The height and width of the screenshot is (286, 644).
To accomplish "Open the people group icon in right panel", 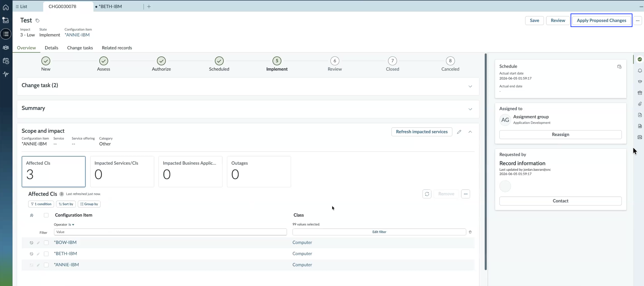I will pyautogui.click(x=640, y=93).
